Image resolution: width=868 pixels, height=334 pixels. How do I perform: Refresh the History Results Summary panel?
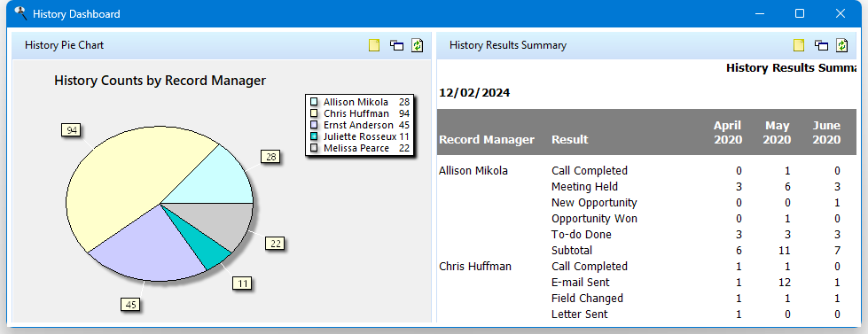pos(841,45)
